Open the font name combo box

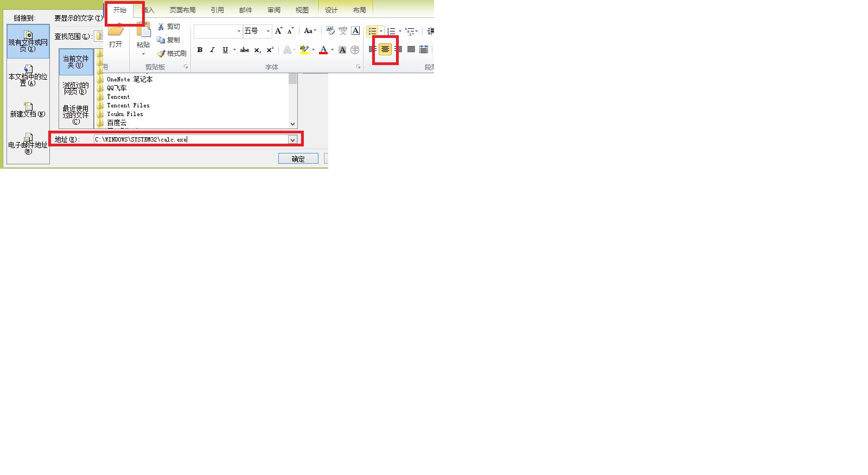[x=218, y=31]
